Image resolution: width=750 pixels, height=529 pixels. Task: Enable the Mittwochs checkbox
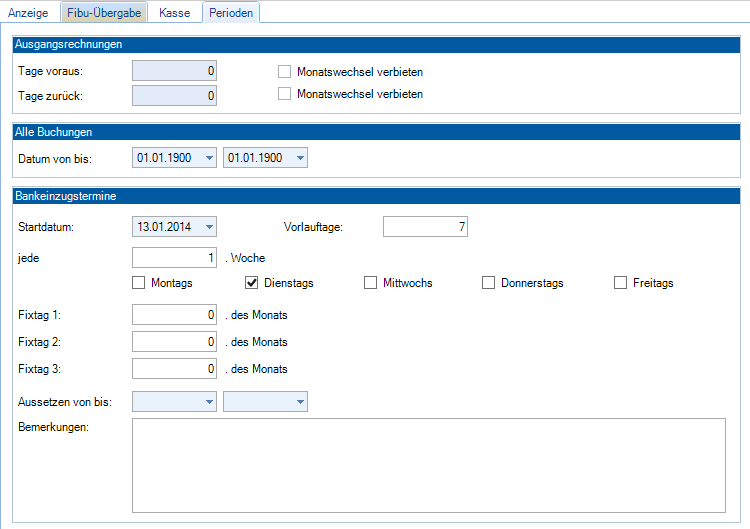pos(371,283)
